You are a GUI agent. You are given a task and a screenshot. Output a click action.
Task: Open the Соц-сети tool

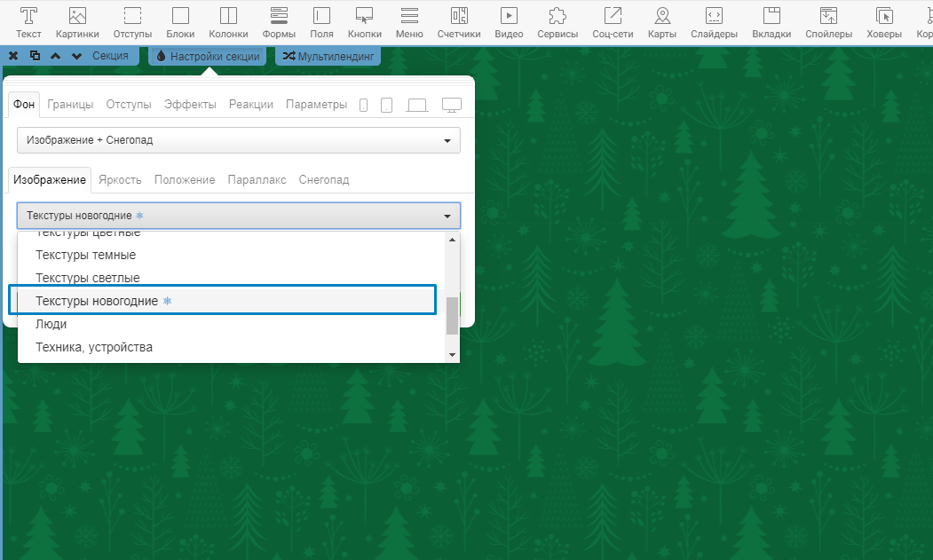coord(613,22)
